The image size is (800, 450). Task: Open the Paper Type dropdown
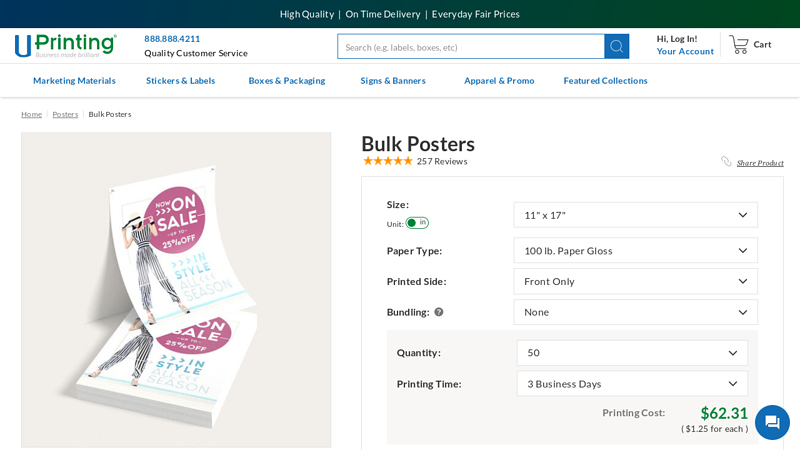point(635,251)
